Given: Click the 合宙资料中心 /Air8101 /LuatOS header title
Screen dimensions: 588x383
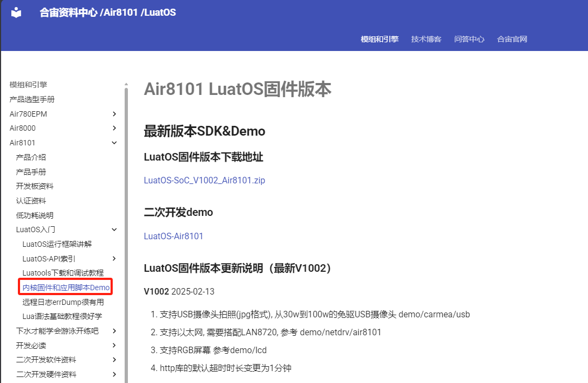Looking at the screenshot, I should (108, 12).
